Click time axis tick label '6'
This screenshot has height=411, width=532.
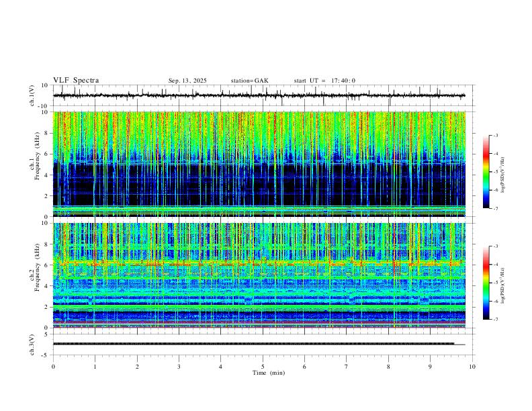pyautogui.click(x=305, y=367)
